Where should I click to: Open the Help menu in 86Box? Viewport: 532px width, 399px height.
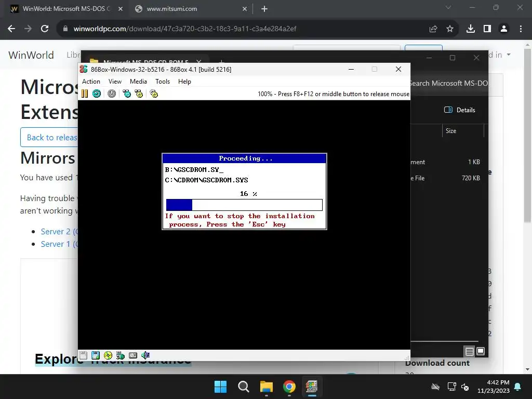[x=184, y=82]
